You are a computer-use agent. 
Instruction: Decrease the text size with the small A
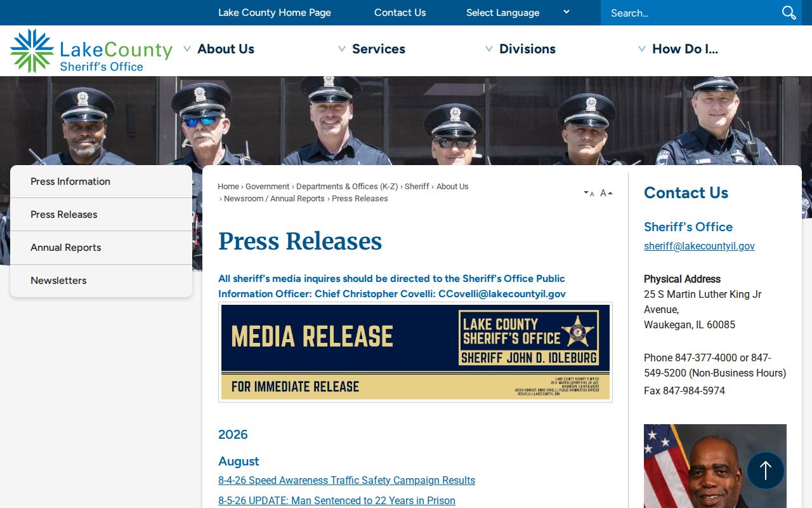(589, 193)
